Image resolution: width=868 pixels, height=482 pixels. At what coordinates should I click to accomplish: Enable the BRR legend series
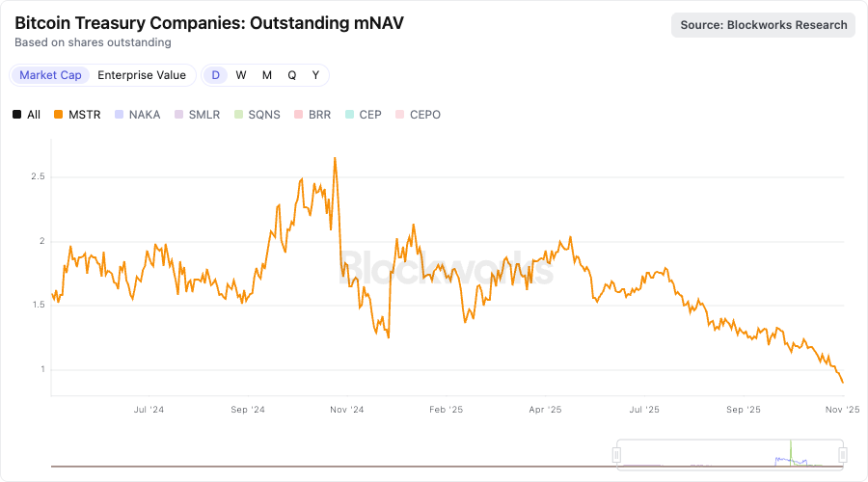[312, 115]
